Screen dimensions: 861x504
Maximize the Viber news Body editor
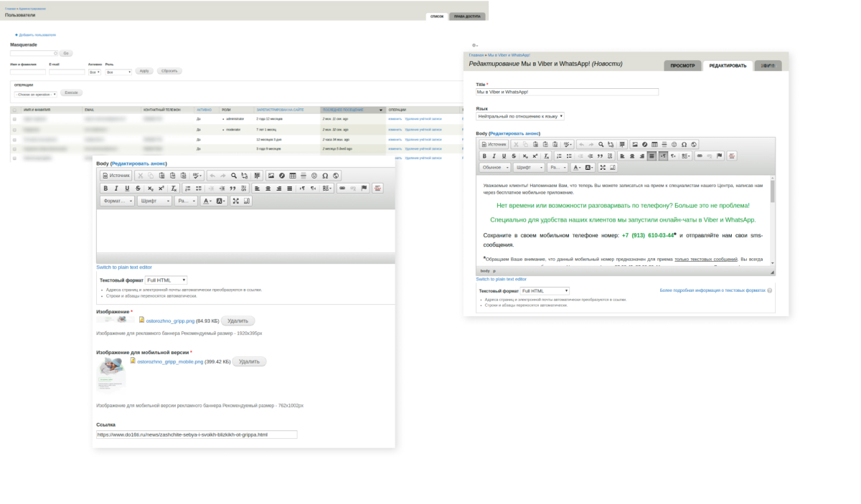pos(603,167)
